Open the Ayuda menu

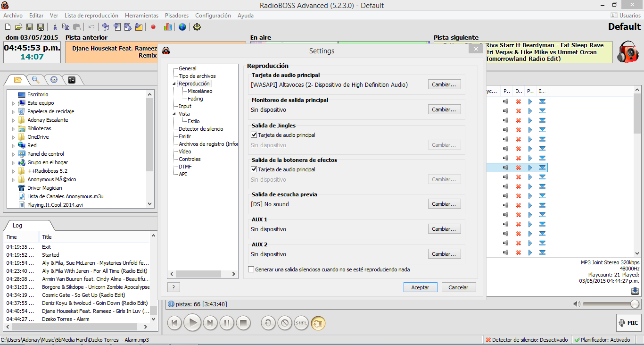pyautogui.click(x=246, y=16)
